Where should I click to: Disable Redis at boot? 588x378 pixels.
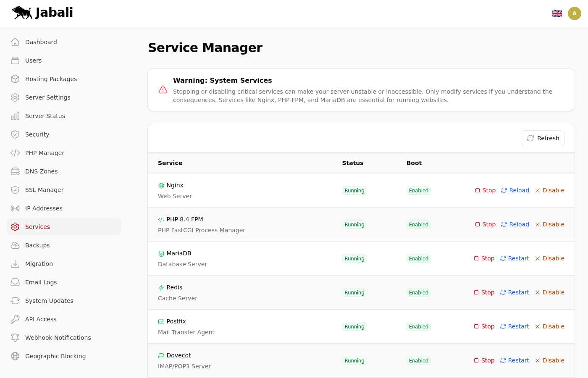pos(550,292)
